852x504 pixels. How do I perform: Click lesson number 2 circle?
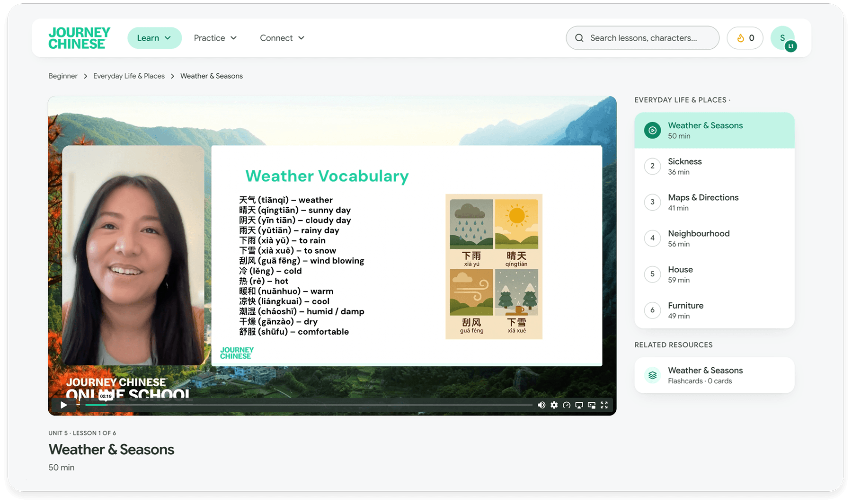coord(652,166)
